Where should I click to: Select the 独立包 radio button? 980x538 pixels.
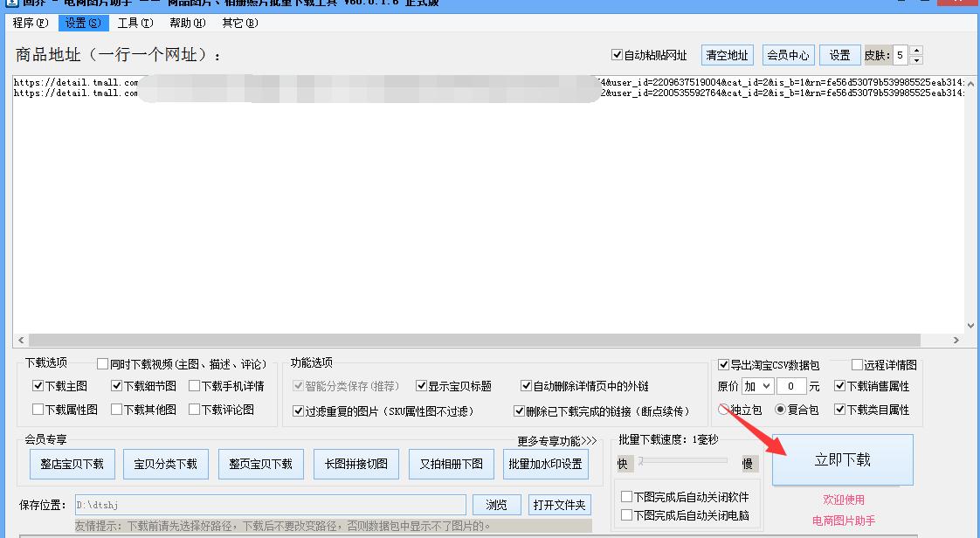pos(723,409)
